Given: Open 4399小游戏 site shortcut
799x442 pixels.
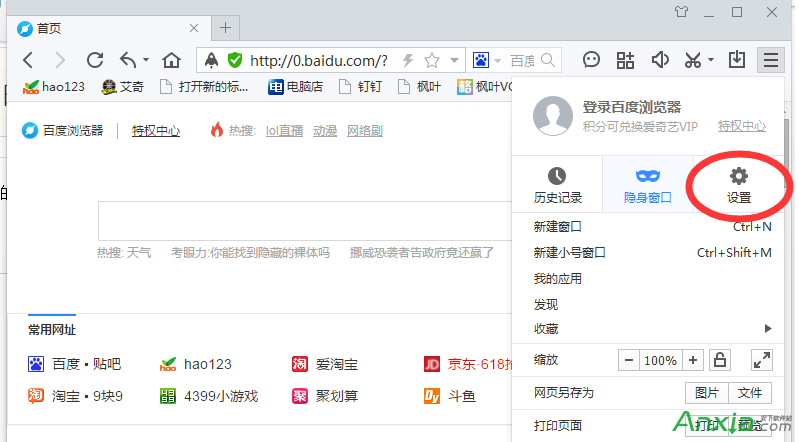Looking at the screenshot, I should [209, 396].
